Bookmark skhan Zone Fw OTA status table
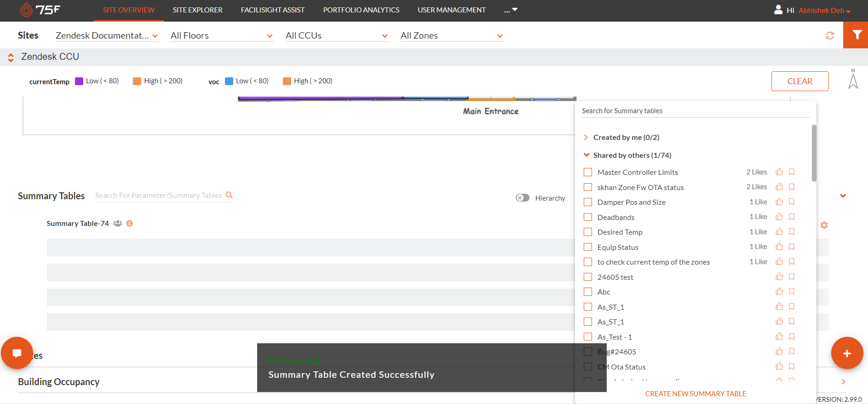Viewport: 868px width, 404px height. pos(792,187)
